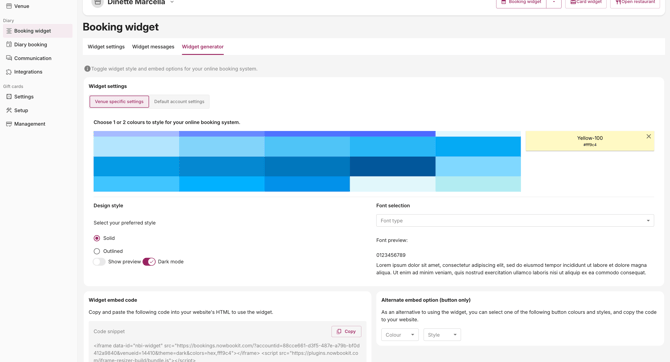Expand the Booking widget split-button arrow
The width and height of the screenshot is (670, 362).
pos(554,3)
